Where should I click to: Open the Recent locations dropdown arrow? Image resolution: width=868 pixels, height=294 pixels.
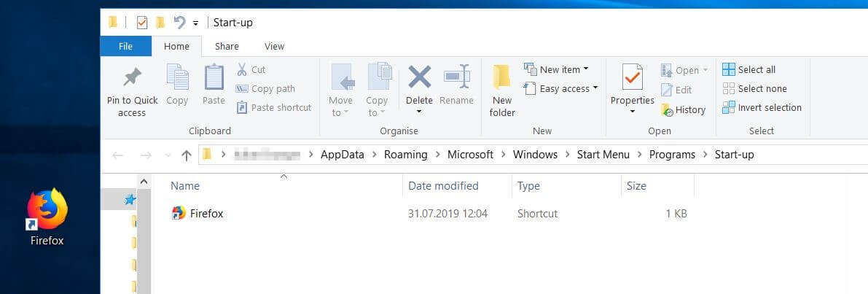tap(168, 156)
